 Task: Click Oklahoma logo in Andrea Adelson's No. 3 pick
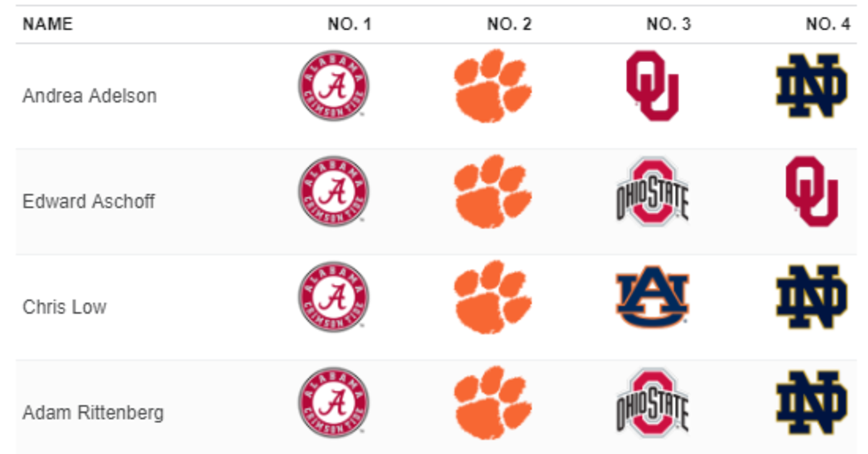click(652, 85)
